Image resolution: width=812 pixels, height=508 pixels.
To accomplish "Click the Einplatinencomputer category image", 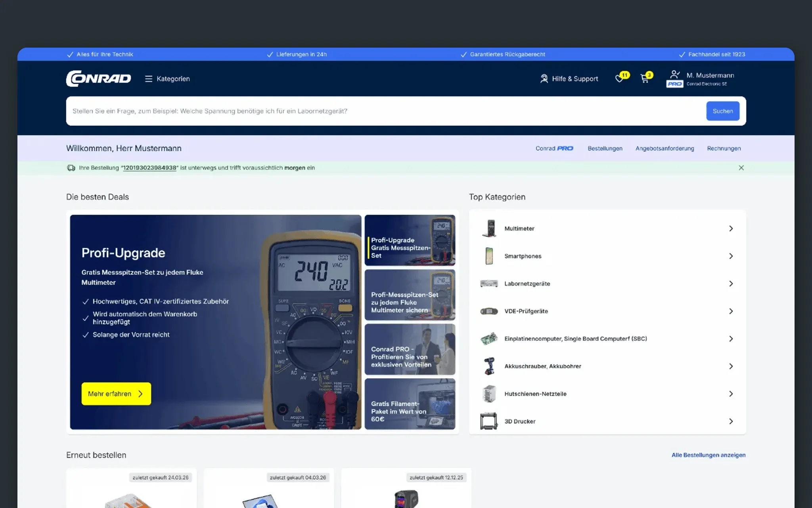I will [x=489, y=339].
